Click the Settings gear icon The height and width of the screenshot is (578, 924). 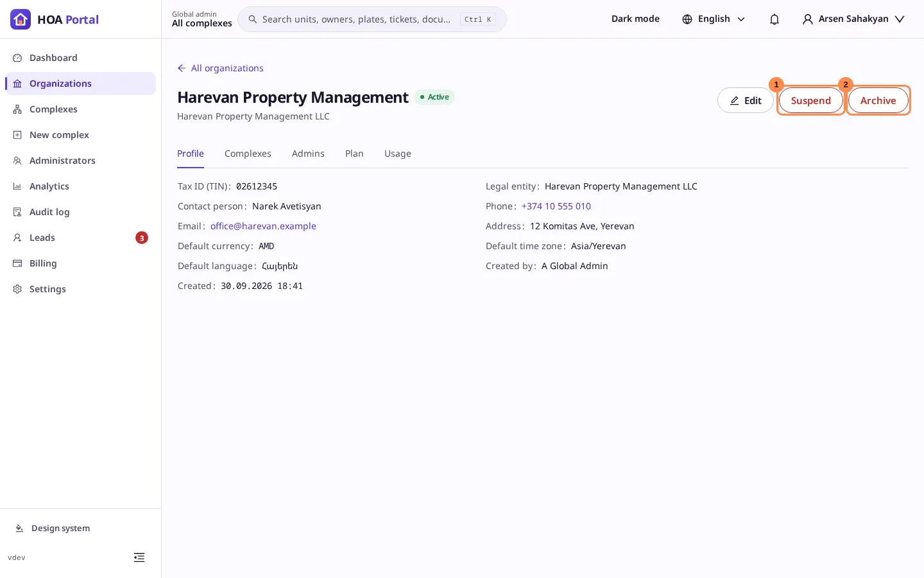[17, 289]
